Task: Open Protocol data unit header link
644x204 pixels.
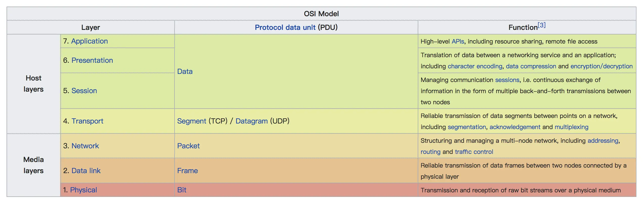Action: [x=285, y=28]
